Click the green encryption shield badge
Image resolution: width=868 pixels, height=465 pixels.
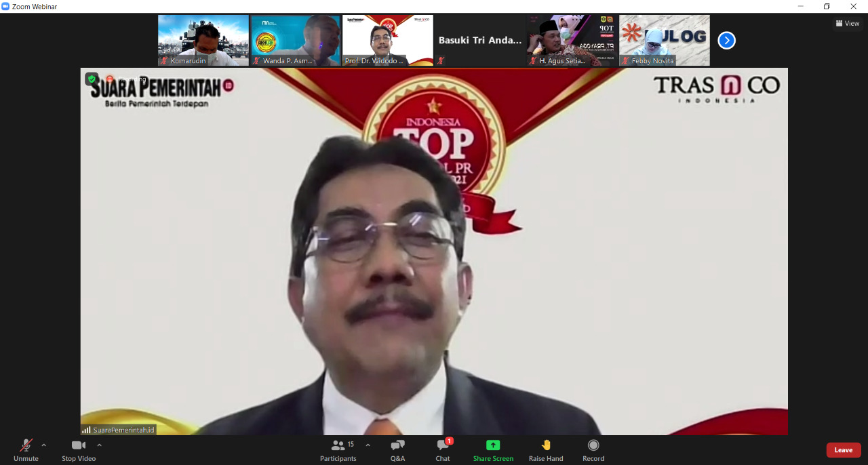coord(92,79)
